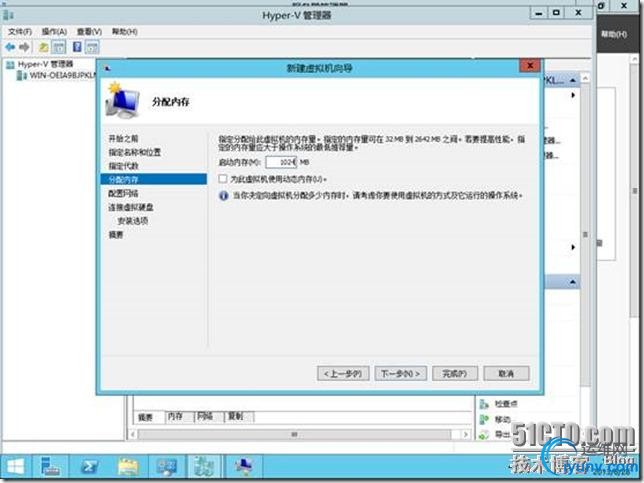Open Server Manager from the taskbar
This screenshot has height=483, width=644.
(x=50, y=467)
